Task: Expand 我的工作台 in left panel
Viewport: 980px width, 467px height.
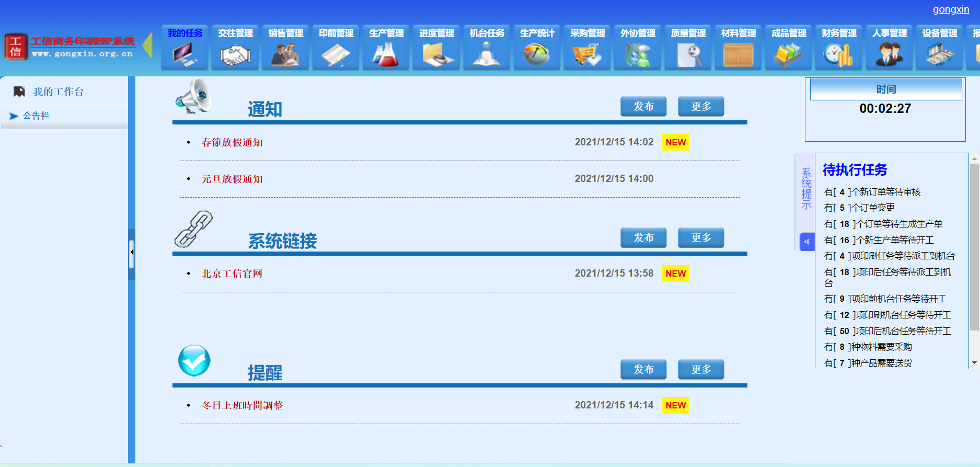Action: pyautogui.click(x=58, y=92)
